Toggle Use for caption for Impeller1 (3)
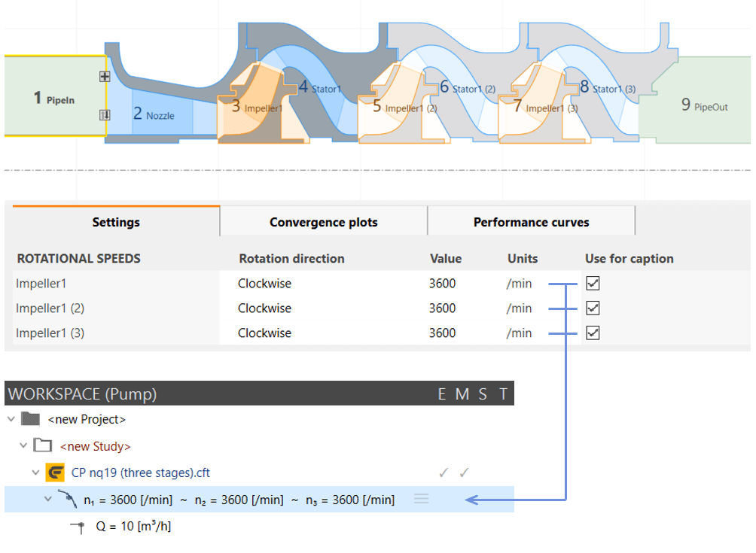This screenshot has height=553, width=756. [593, 333]
